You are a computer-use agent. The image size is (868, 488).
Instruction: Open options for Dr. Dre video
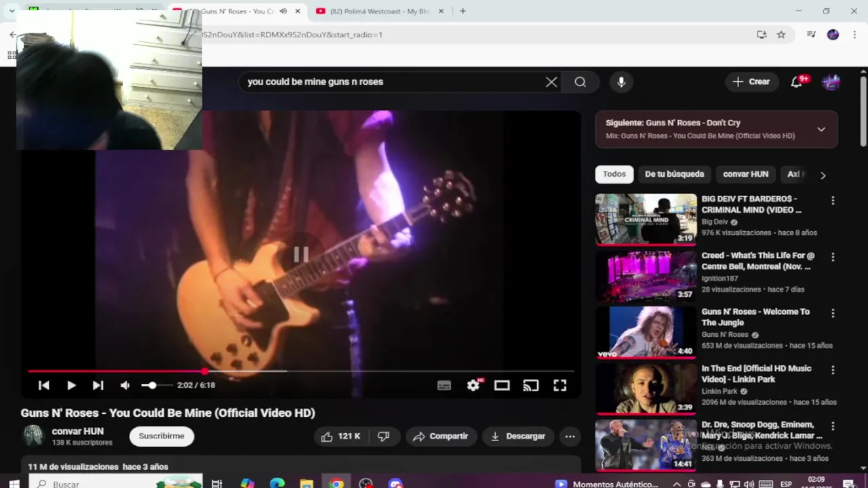[833, 426]
